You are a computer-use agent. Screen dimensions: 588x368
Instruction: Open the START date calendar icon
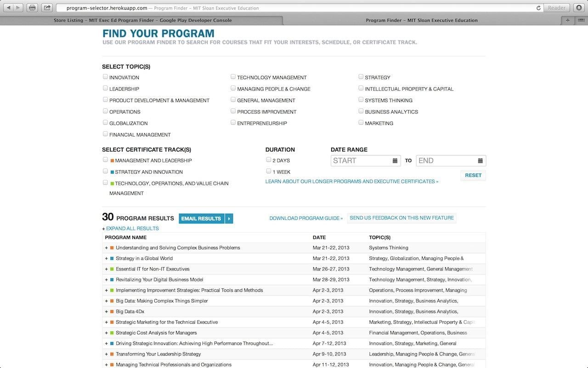click(395, 161)
